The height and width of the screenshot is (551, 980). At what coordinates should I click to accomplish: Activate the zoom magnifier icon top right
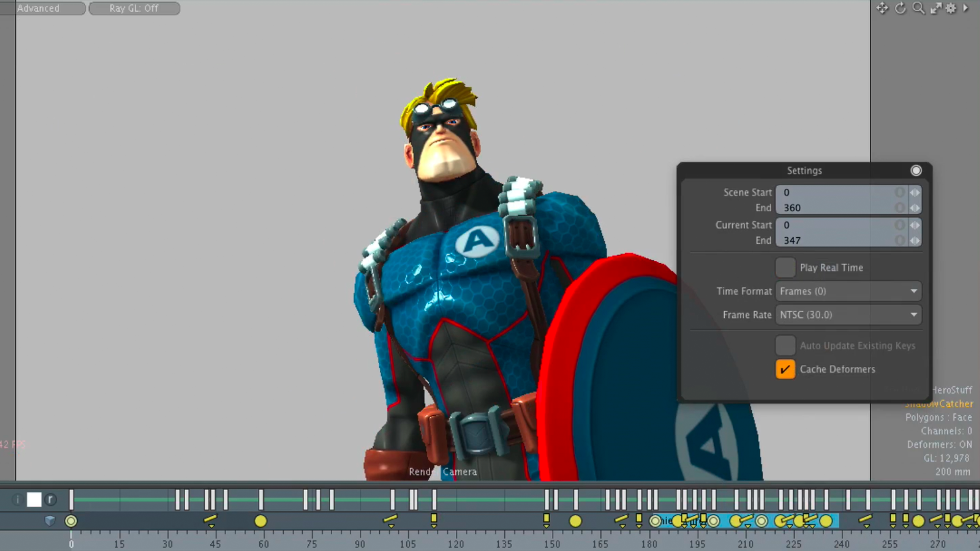pyautogui.click(x=918, y=8)
